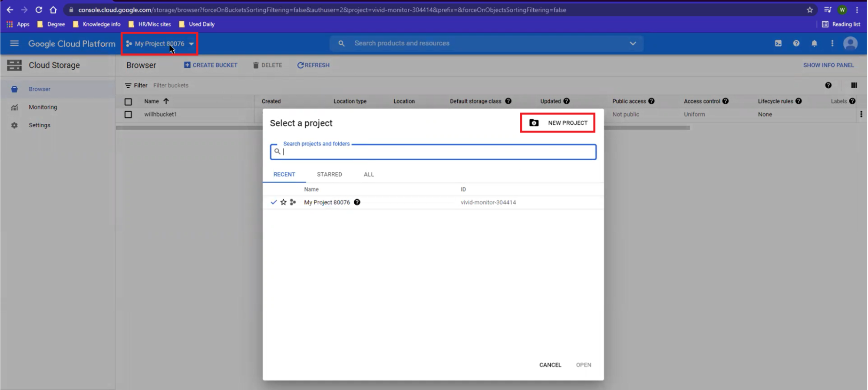Image resolution: width=868 pixels, height=390 pixels.
Task: Open the notifications bell
Action: pos(814,43)
